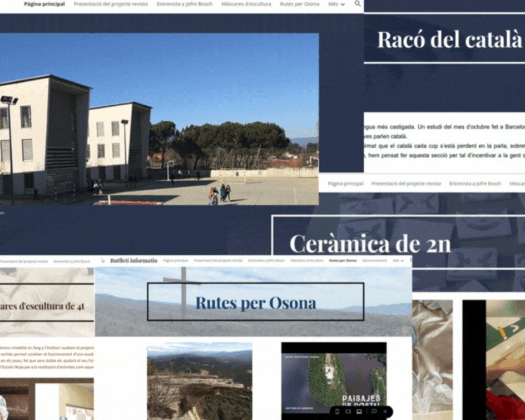Image resolution: width=525 pixels, height=420 pixels.
Task: Select Recomanacions in the navigation bar
Action: [374, 260]
